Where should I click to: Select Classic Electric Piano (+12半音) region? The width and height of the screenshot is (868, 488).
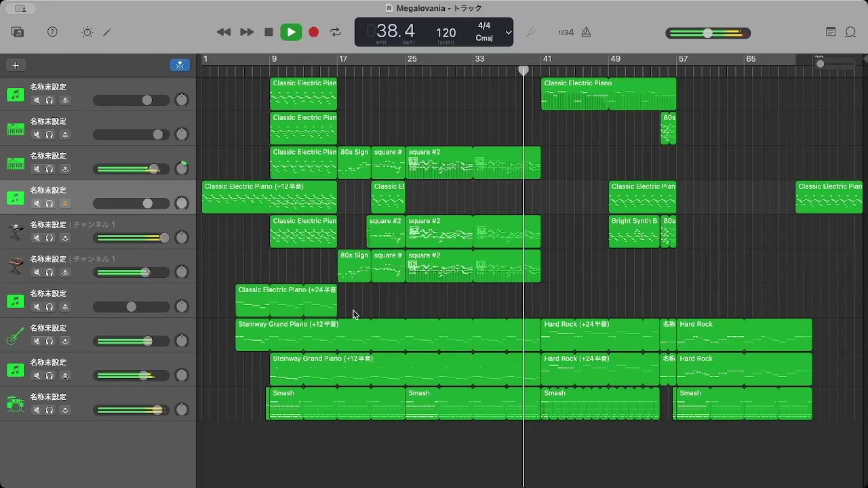[269, 197]
